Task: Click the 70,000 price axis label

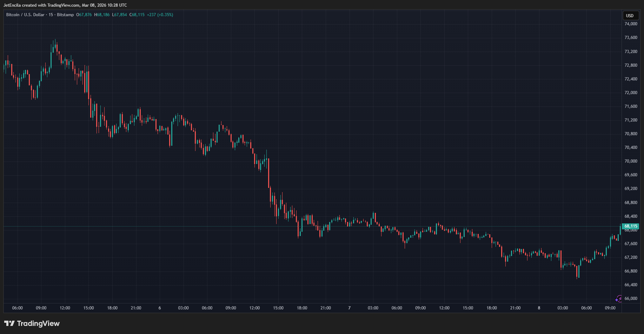Action: 631,161
